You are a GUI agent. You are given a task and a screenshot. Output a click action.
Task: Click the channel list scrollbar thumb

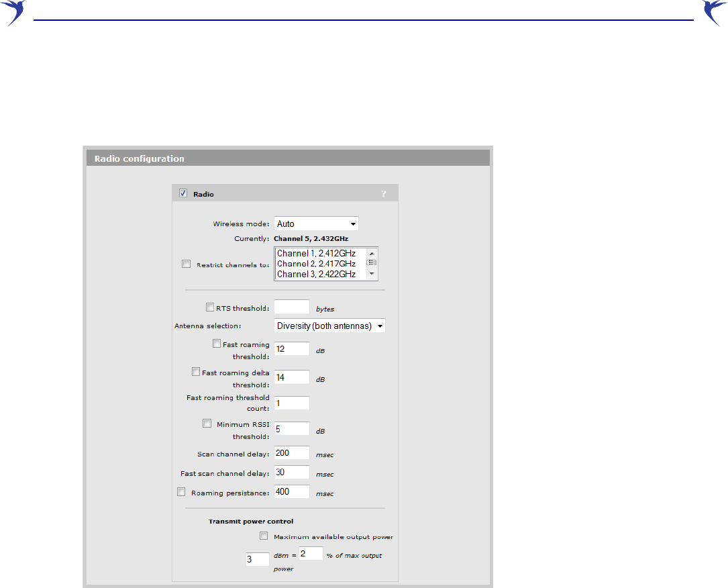(372, 262)
